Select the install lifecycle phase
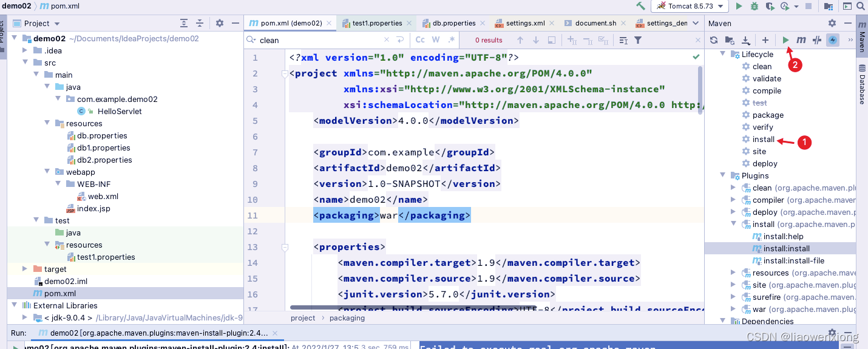 tap(764, 139)
